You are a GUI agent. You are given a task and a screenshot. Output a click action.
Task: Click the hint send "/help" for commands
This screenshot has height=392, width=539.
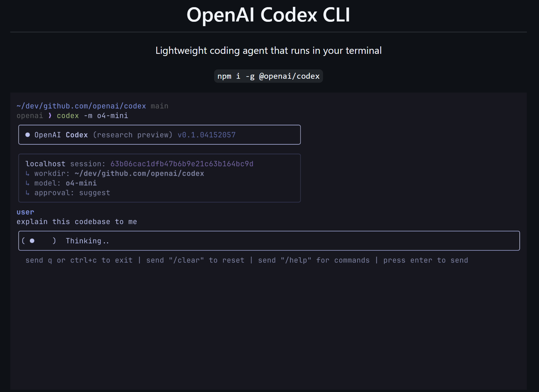tap(314, 260)
